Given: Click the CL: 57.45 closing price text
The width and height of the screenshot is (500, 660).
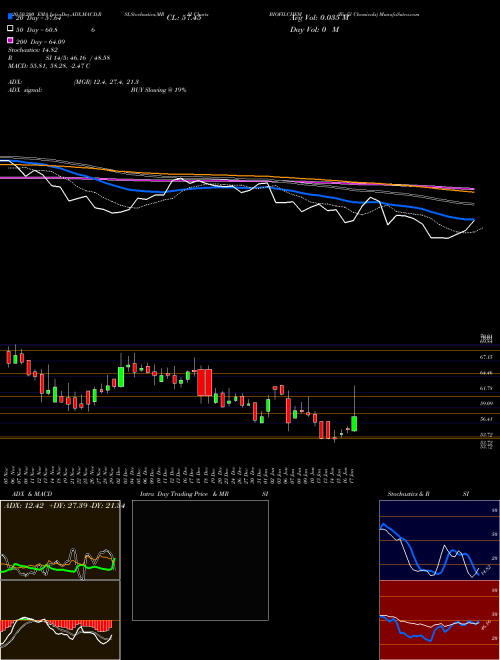Looking at the screenshot, I should (x=184, y=18).
